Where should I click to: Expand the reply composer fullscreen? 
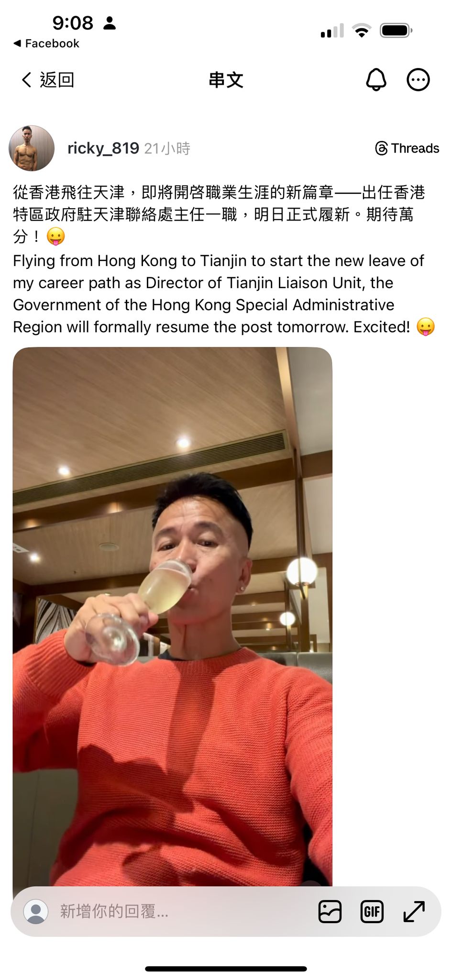[x=414, y=912]
